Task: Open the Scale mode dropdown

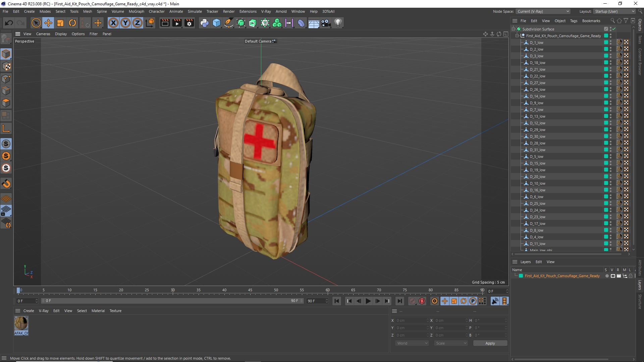Action: [451, 343]
